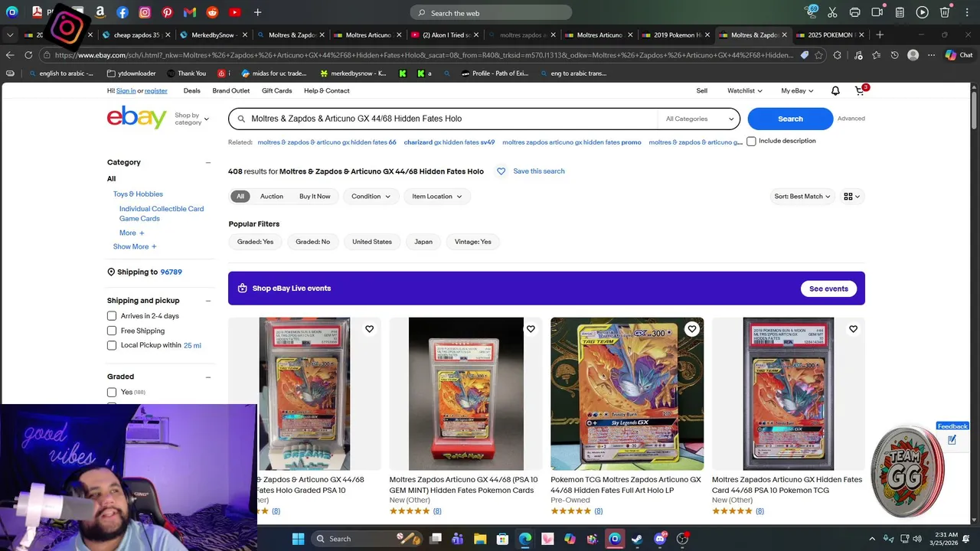
Task: Check the Graded Yes checkbox
Action: tap(112, 392)
